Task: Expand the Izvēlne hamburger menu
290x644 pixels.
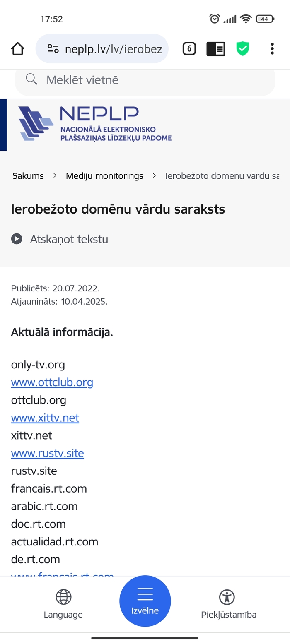Action: pos(145,601)
